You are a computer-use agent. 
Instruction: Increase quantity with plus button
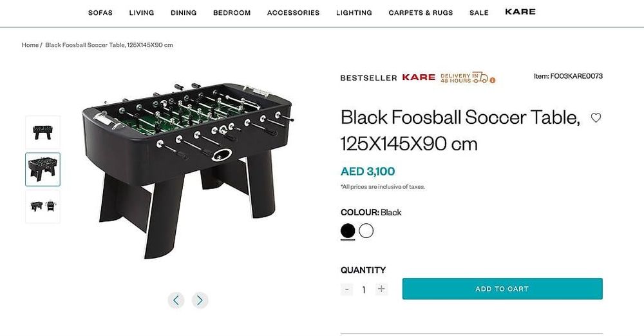(381, 289)
